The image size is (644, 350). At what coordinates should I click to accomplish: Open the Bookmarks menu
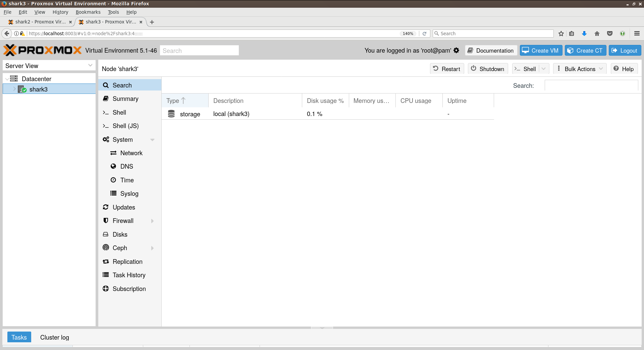88,12
